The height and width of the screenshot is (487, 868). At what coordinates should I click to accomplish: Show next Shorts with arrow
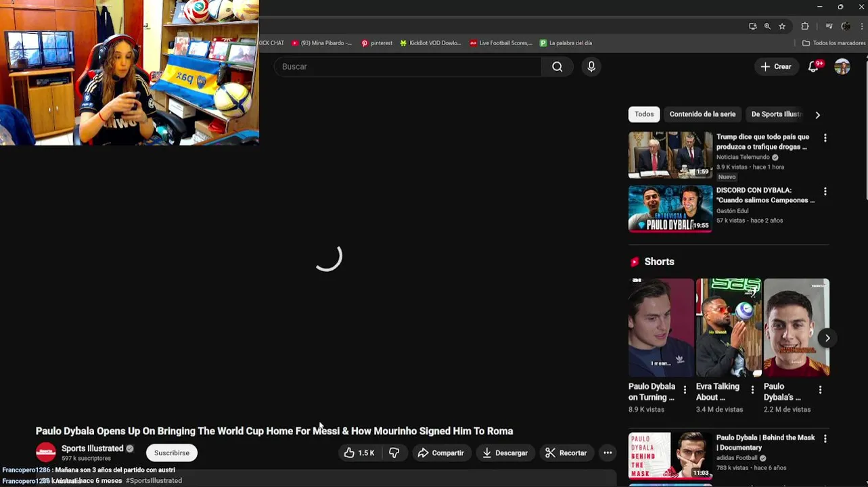pyautogui.click(x=827, y=338)
